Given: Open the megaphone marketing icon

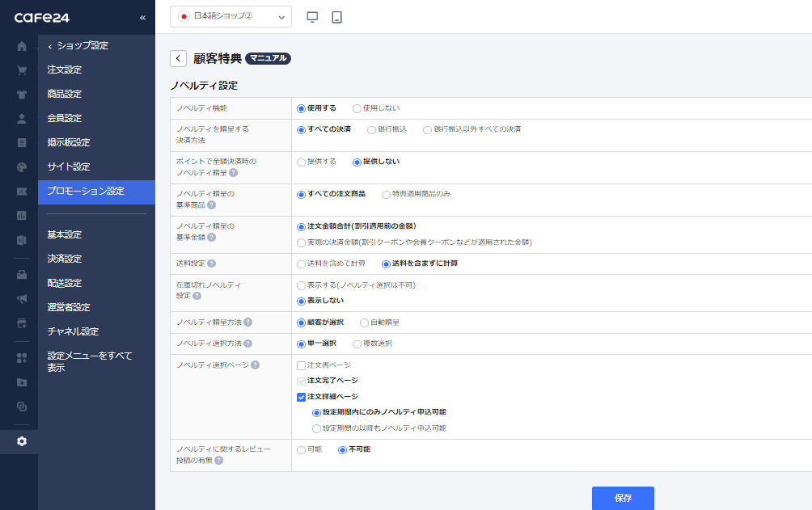Looking at the screenshot, I should click(22, 299).
